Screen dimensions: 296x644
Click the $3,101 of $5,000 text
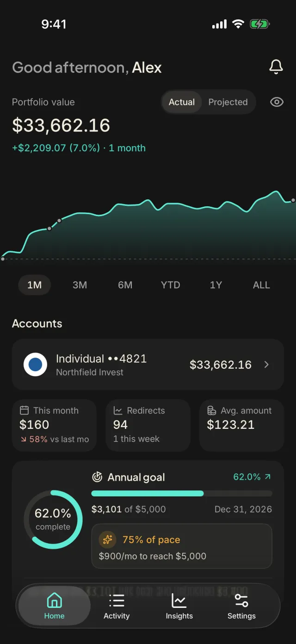[129, 509]
